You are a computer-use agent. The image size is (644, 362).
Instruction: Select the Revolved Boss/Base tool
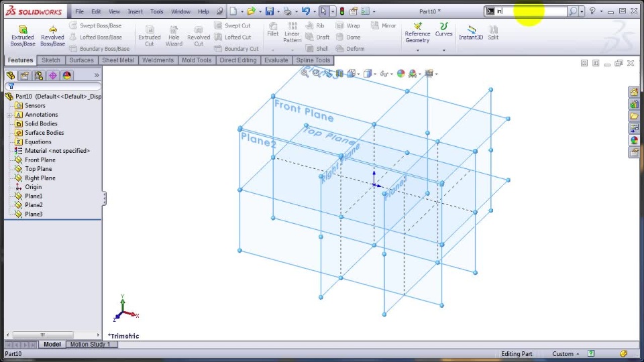click(x=52, y=36)
